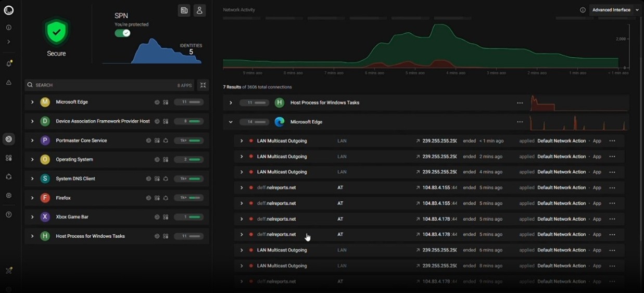The height and width of the screenshot is (293, 644).
Task: Open the document icon next to the user icon
Action: 184,10
